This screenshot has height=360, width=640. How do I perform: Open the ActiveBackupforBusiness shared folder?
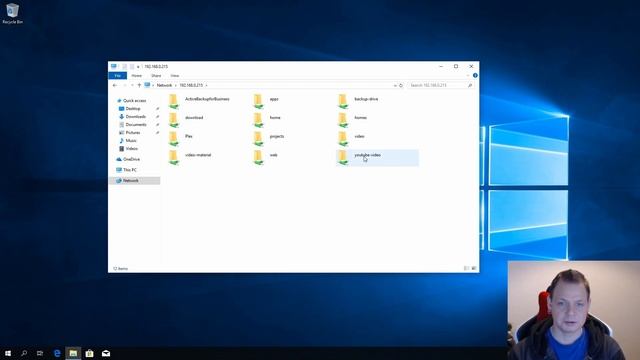point(199,101)
